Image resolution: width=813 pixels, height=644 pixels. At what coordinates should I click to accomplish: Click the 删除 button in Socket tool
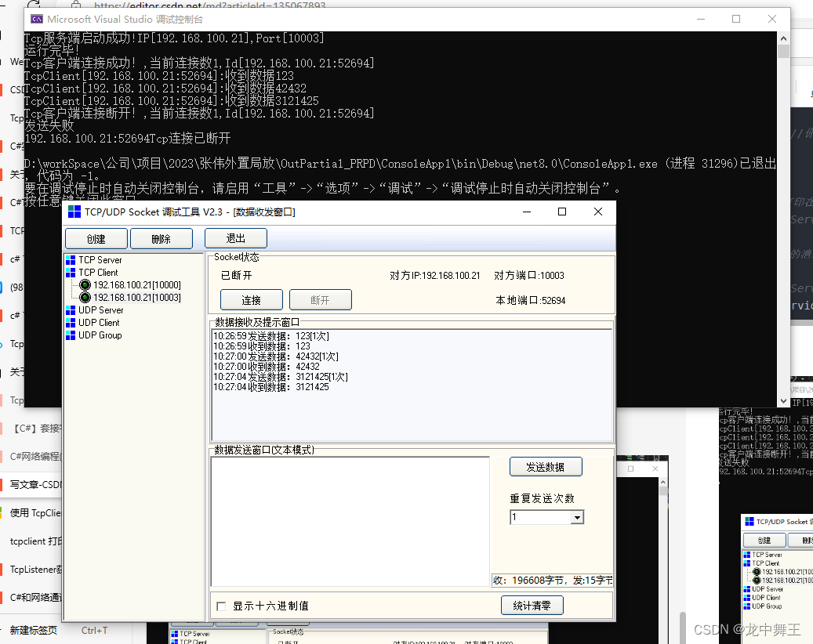click(162, 239)
